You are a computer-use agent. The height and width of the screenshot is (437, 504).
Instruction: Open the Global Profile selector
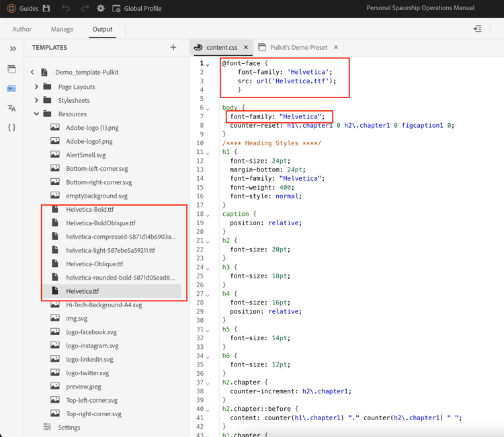tap(137, 9)
